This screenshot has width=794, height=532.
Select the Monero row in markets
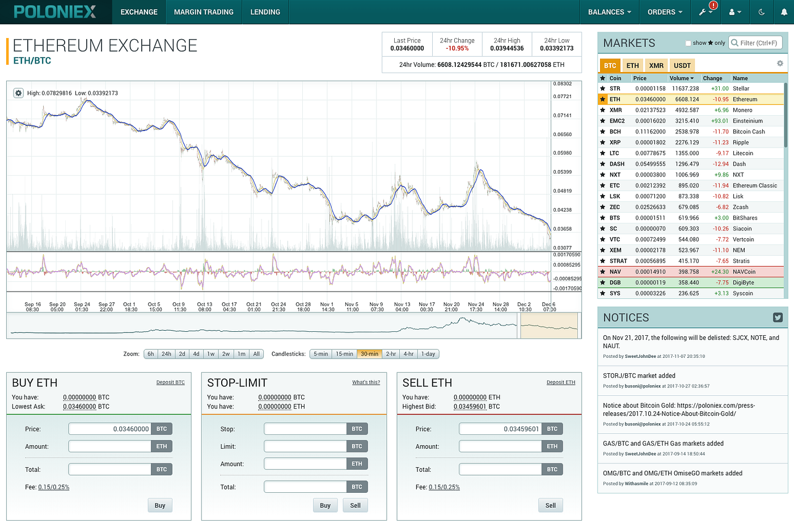click(x=691, y=110)
